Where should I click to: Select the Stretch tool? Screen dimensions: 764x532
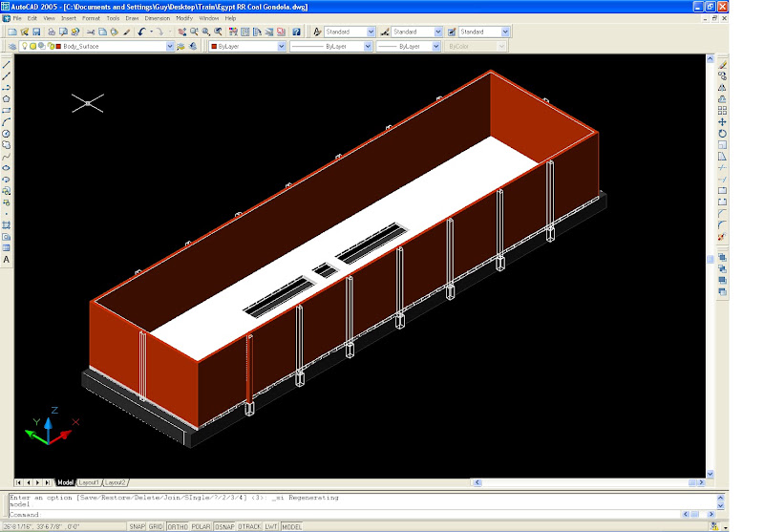[722, 157]
